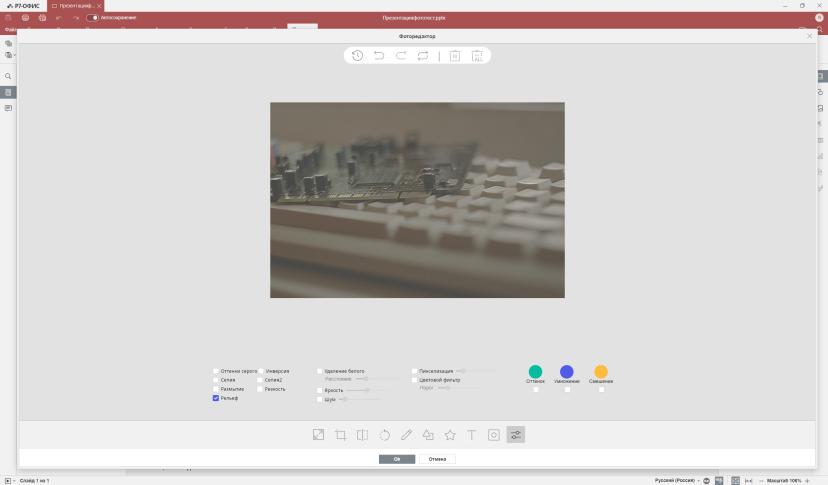Pick the green Оттенок color swatch
Screen dimensions: 828x485
[x=535, y=371]
